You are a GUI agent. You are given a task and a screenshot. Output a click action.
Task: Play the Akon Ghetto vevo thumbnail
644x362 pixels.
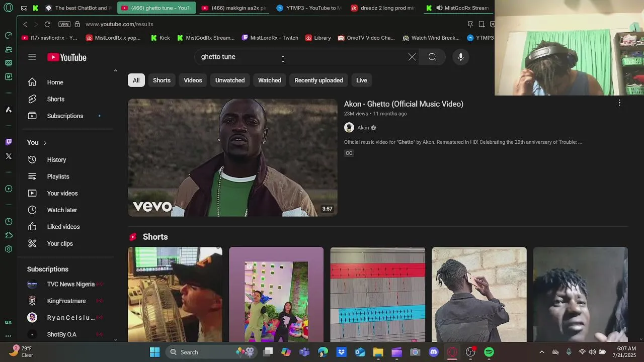click(x=232, y=157)
